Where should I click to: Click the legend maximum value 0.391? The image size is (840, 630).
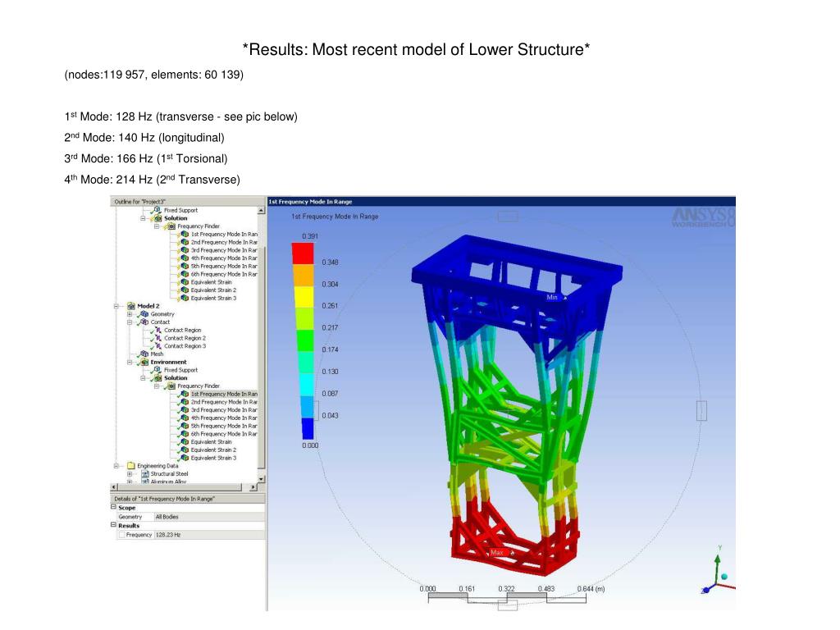[309, 236]
